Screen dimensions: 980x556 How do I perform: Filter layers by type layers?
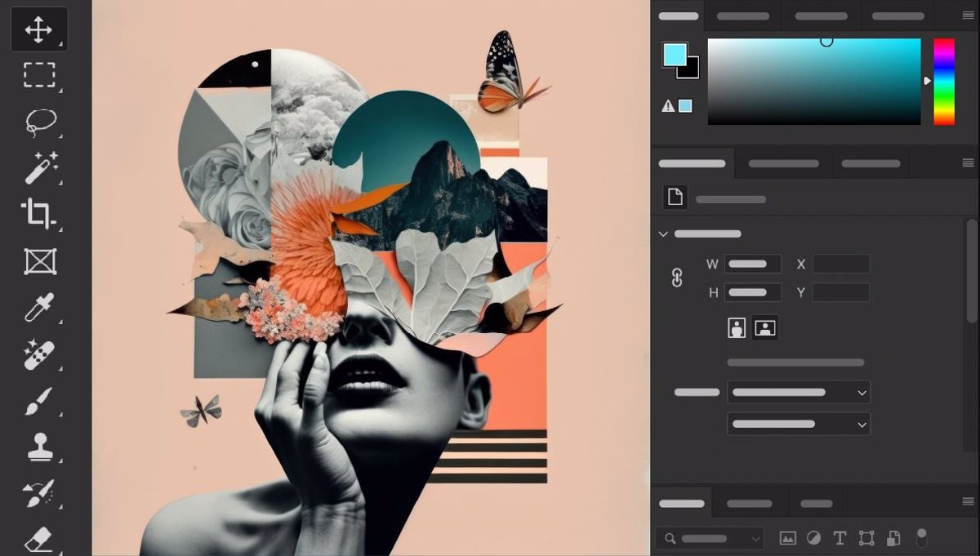pyautogui.click(x=840, y=538)
